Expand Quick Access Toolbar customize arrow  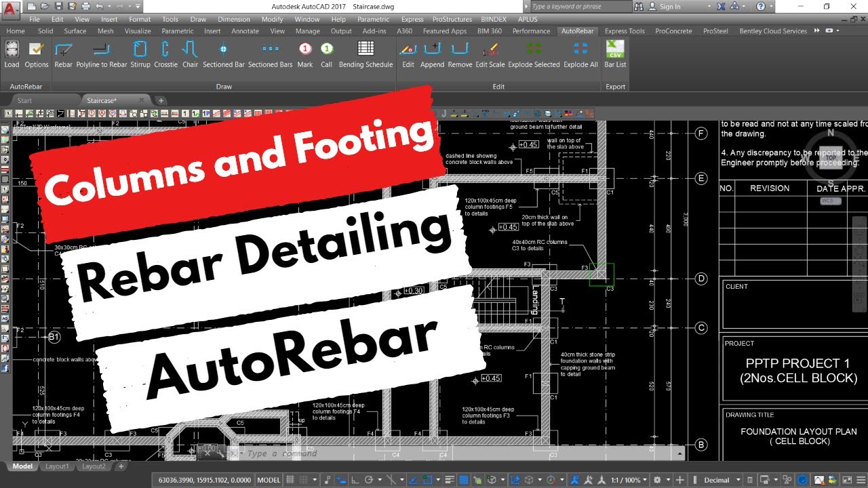138,6
